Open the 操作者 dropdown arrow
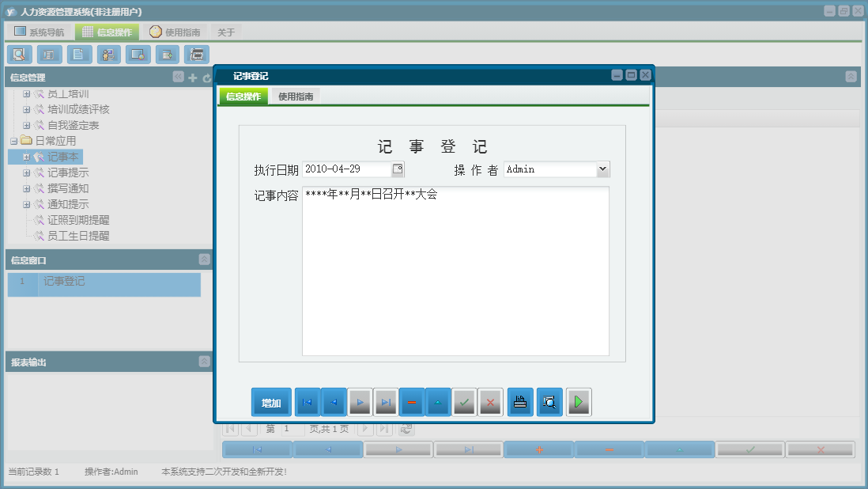Screen dimensions: 868x489 tap(603, 169)
